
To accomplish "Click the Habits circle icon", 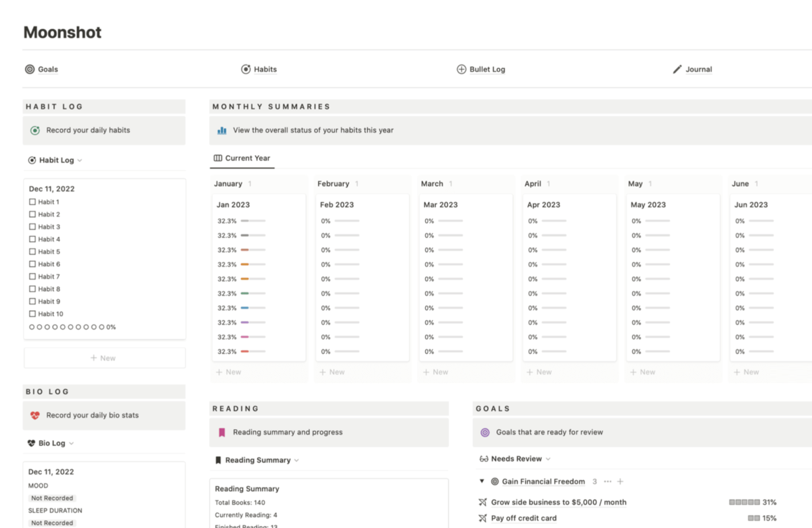I will 246,69.
